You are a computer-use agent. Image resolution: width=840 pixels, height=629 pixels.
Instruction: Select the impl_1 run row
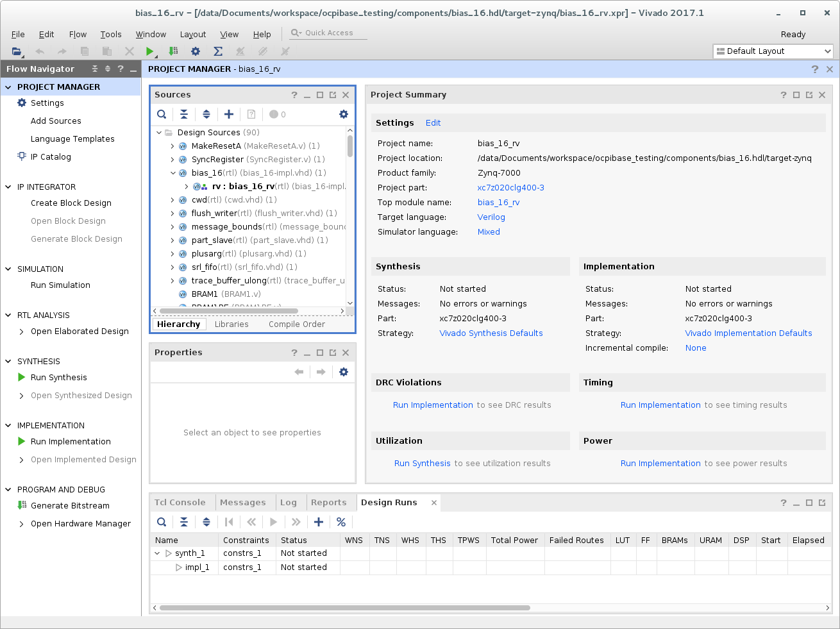(x=491, y=567)
